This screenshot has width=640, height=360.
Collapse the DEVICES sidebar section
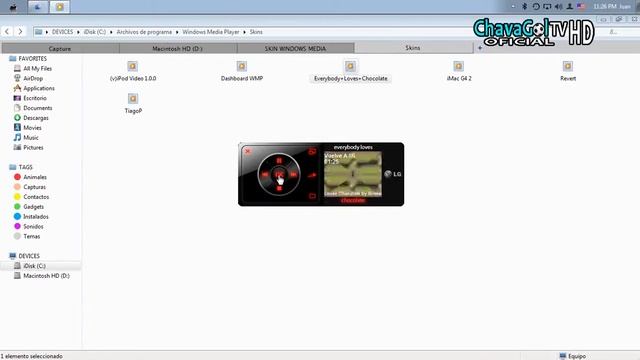(x=24, y=256)
